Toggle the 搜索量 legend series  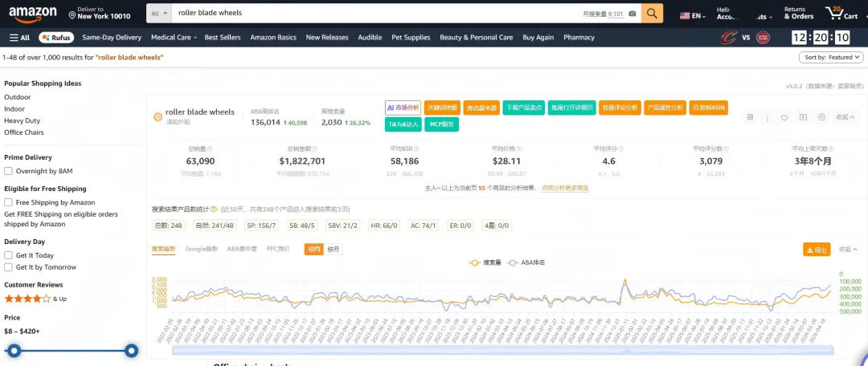pyautogui.click(x=485, y=262)
